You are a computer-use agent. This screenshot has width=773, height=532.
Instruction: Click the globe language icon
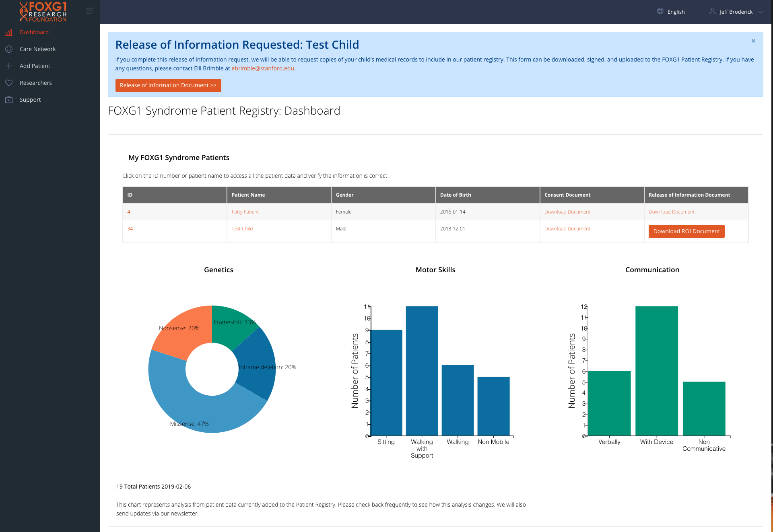pyautogui.click(x=660, y=11)
